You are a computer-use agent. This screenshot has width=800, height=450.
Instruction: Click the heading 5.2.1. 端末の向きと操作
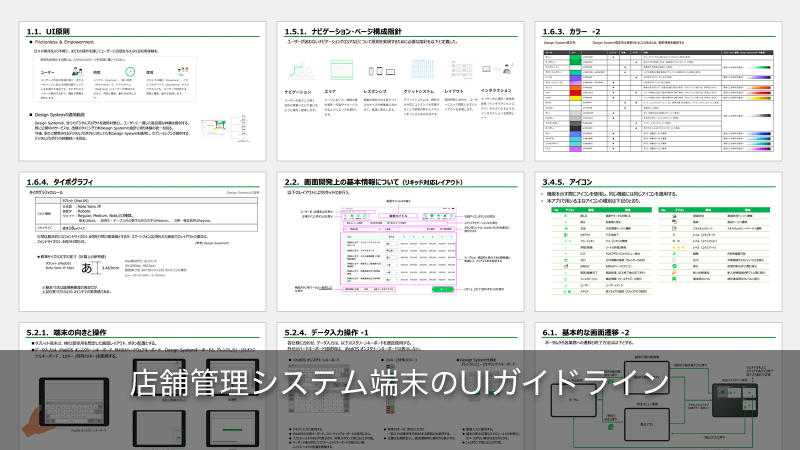pyautogui.click(x=67, y=332)
